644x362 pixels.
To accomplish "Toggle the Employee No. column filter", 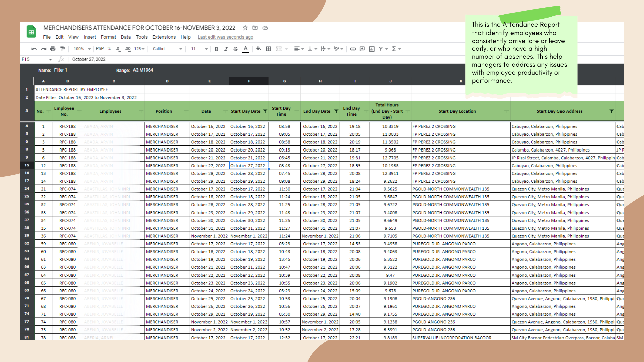I will click(79, 111).
